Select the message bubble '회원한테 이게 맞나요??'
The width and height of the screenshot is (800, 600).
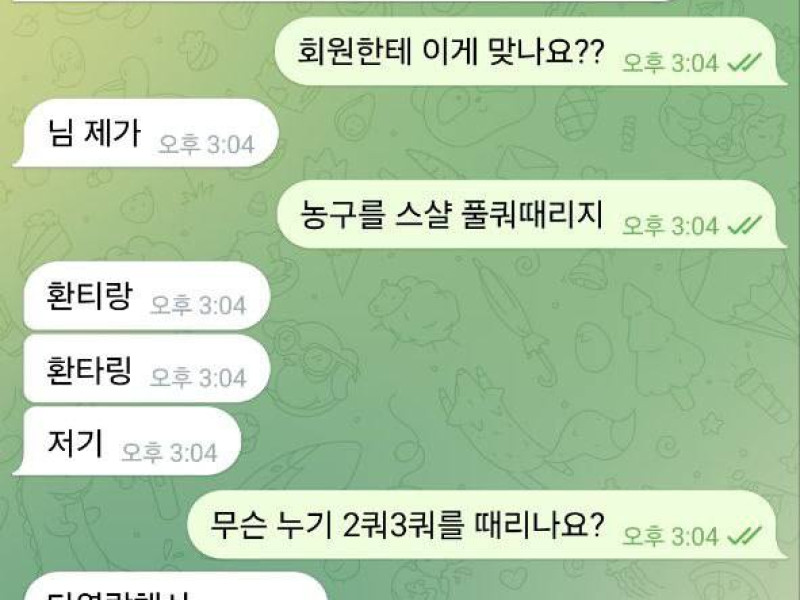(x=531, y=51)
